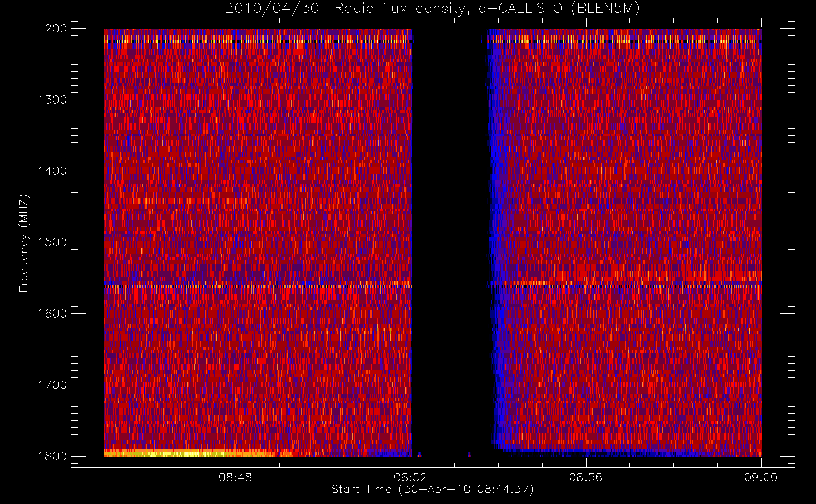816x504 pixels.
Task: Click the date "2010/04/30" in the title
Action: tap(272, 9)
